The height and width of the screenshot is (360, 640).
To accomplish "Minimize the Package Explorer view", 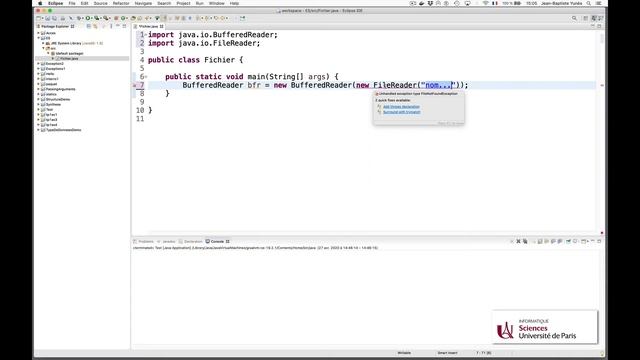I will click(118, 26).
